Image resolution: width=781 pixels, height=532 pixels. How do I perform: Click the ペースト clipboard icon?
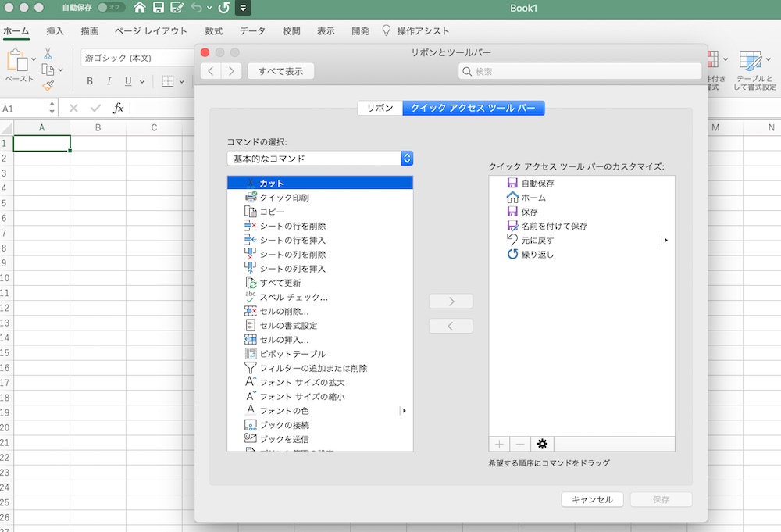(x=17, y=60)
